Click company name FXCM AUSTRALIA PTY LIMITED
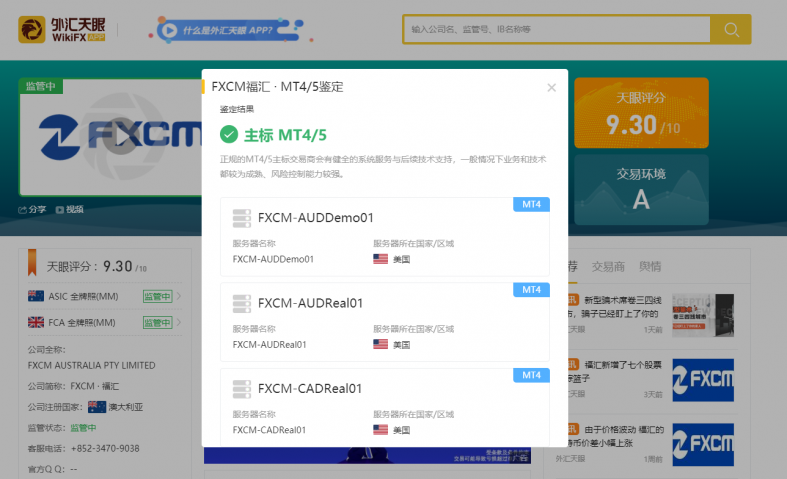 click(91, 366)
